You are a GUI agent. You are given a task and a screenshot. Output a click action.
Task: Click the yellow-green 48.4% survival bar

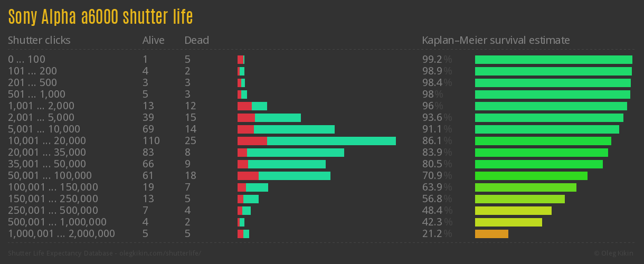(513, 211)
